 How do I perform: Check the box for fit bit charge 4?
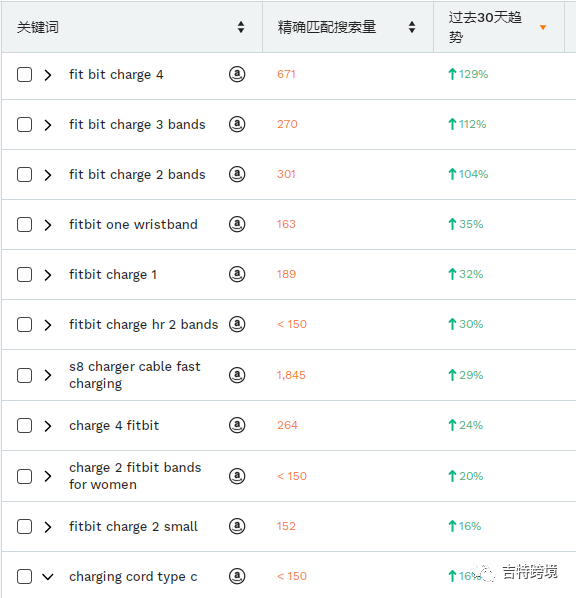click(x=24, y=74)
